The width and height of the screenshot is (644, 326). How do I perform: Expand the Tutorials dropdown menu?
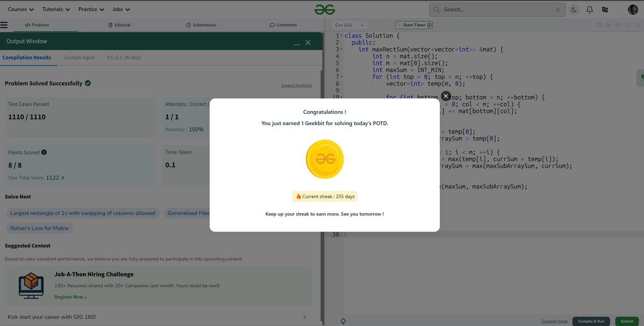pyautogui.click(x=56, y=9)
